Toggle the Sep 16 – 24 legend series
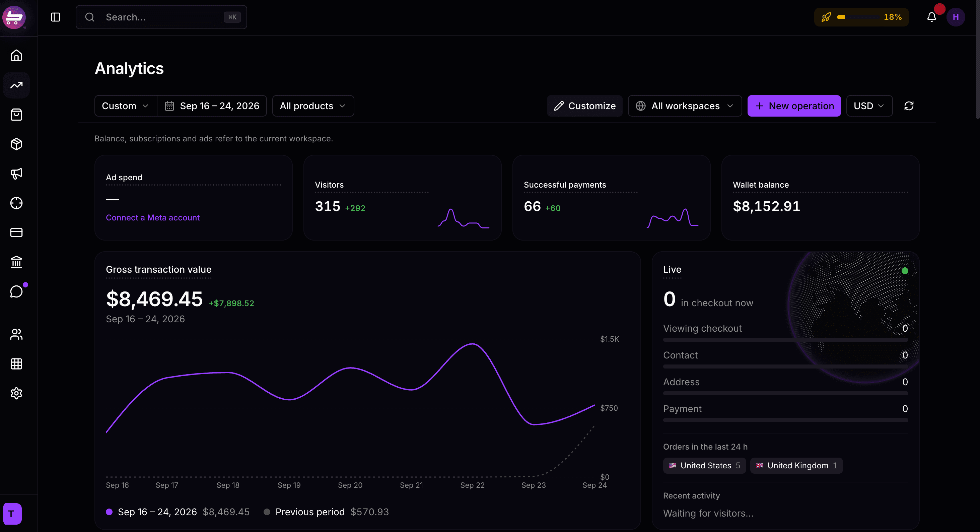980x532 pixels. pos(177,512)
